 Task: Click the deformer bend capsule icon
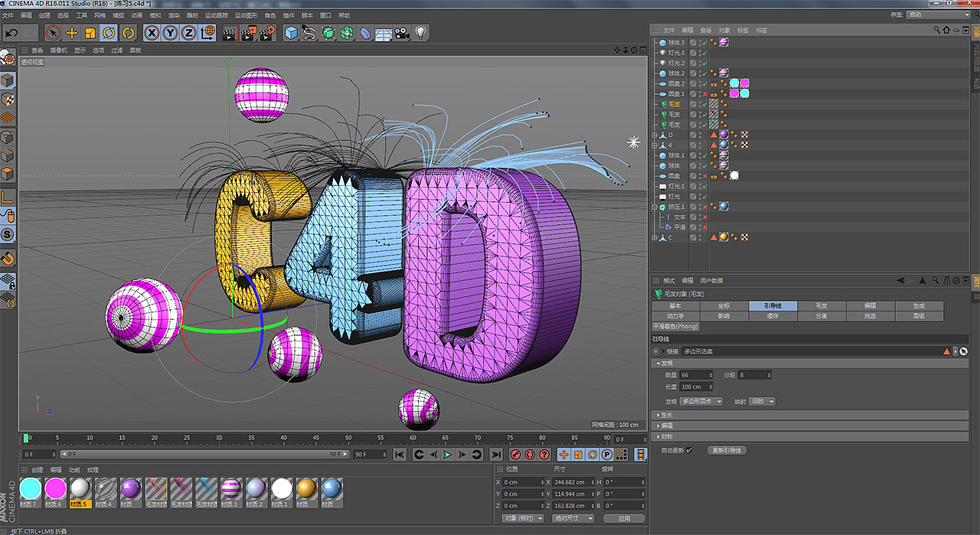click(365, 33)
